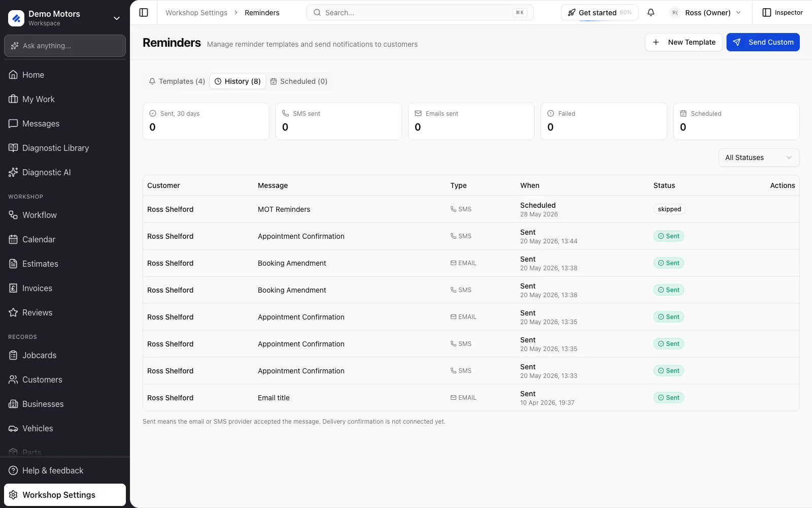Click the SMS sent stat card

[339, 121]
